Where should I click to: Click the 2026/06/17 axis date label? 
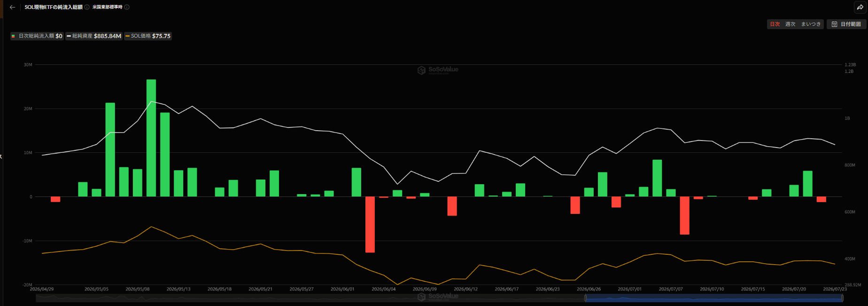tap(507, 289)
